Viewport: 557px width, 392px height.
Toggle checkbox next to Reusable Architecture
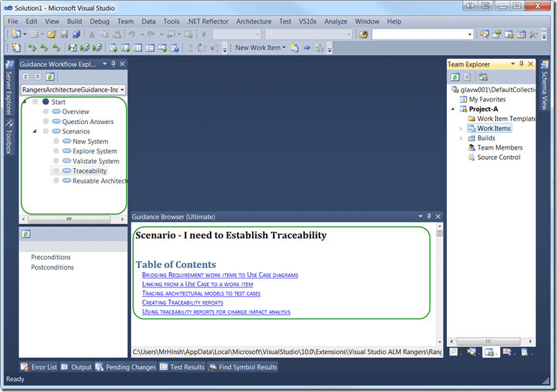point(56,181)
